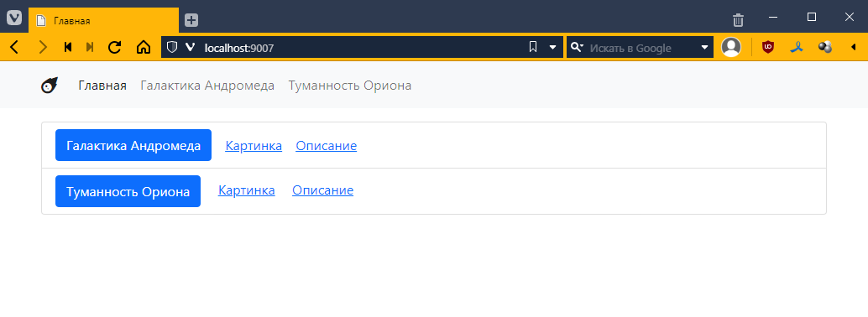The image size is (868, 317).
Task: Open Описание link for Туманность Ориона
Action: (x=322, y=190)
